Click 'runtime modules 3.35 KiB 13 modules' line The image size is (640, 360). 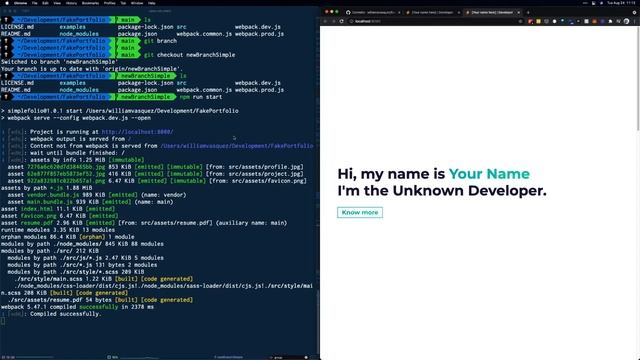pos(58,230)
